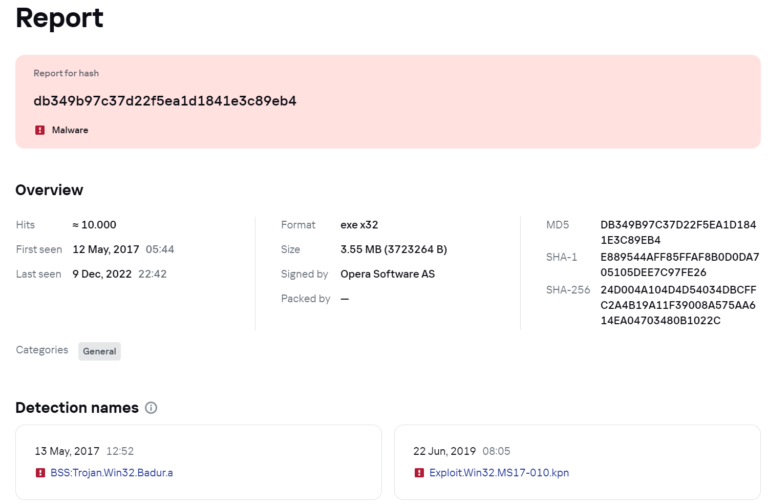Click the red icon beside BSS:Trojan.Win32.Badur.a
The width and height of the screenshot is (768, 504).
(x=40, y=473)
